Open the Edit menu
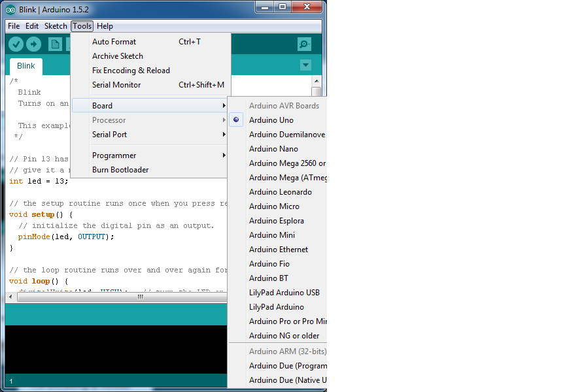 pos(32,26)
